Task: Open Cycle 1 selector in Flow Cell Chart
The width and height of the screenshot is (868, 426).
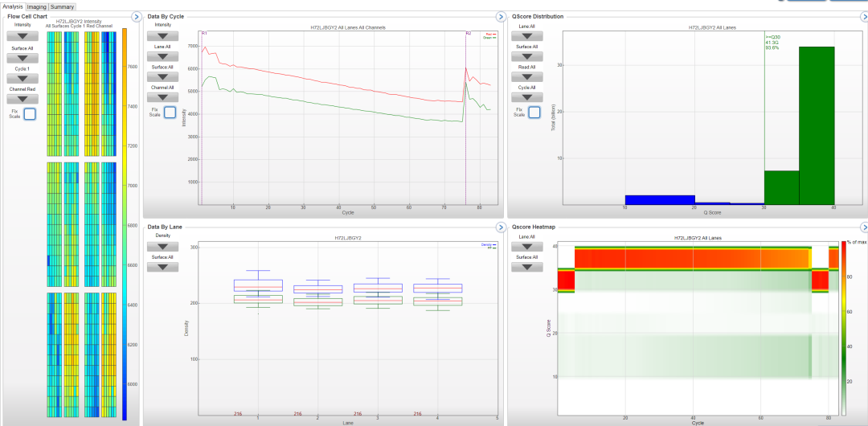Action: [22, 78]
